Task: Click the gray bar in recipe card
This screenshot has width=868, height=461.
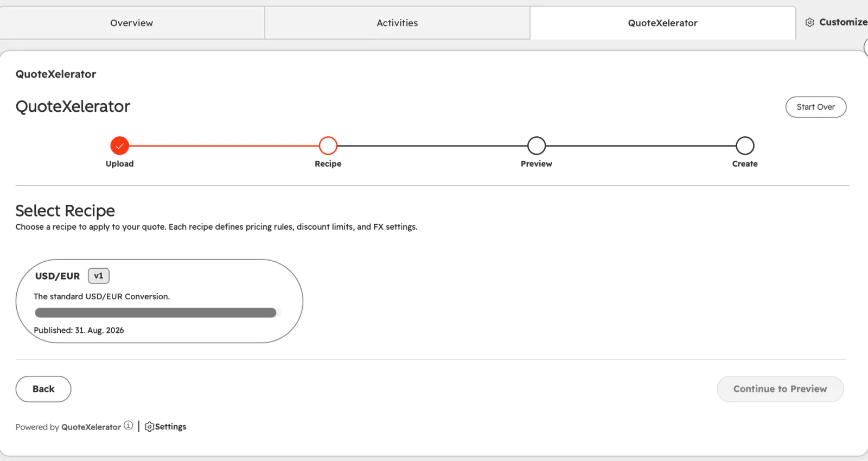Action: (x=156, y=313)
